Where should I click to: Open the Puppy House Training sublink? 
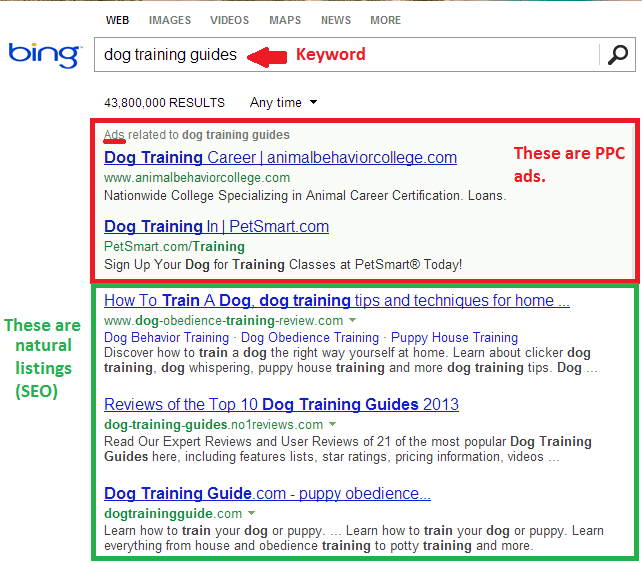[x=454, y=337]
